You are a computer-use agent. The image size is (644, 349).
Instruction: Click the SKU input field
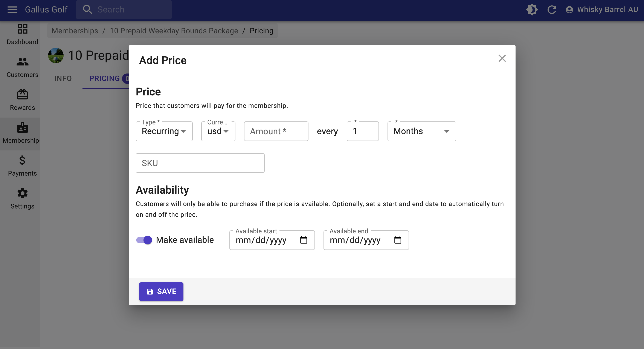pyautogui.click(x=200, y=163)
